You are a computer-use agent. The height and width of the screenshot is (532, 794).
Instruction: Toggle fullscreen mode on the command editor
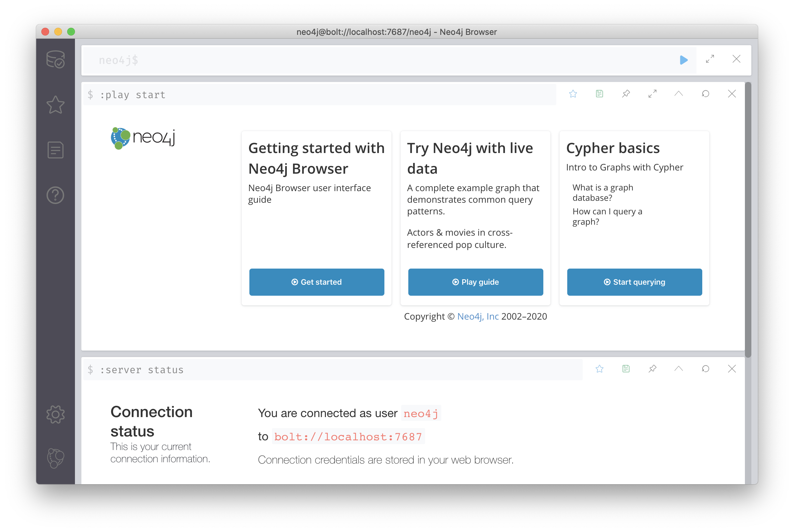709,59
